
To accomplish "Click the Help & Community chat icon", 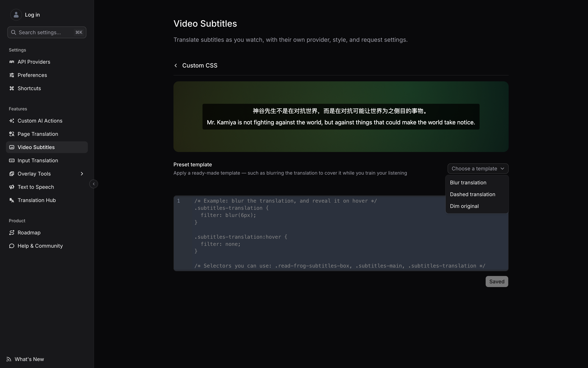I will [x=12, y=246].
